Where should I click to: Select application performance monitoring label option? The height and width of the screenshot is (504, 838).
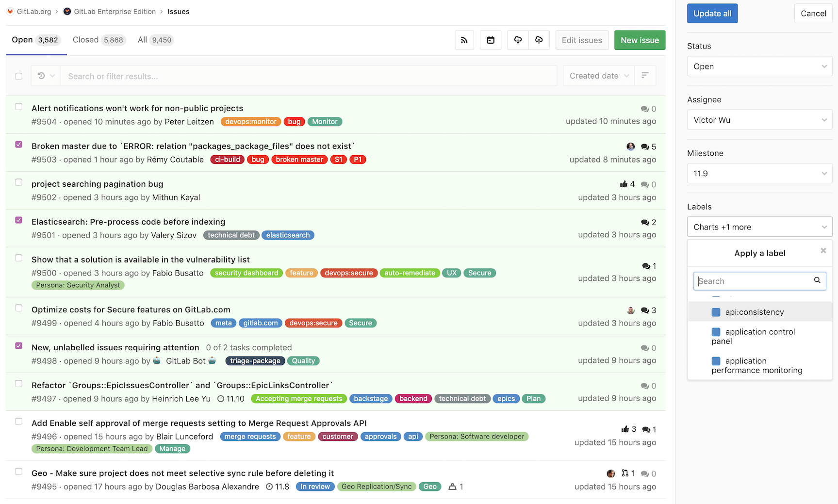759,365
